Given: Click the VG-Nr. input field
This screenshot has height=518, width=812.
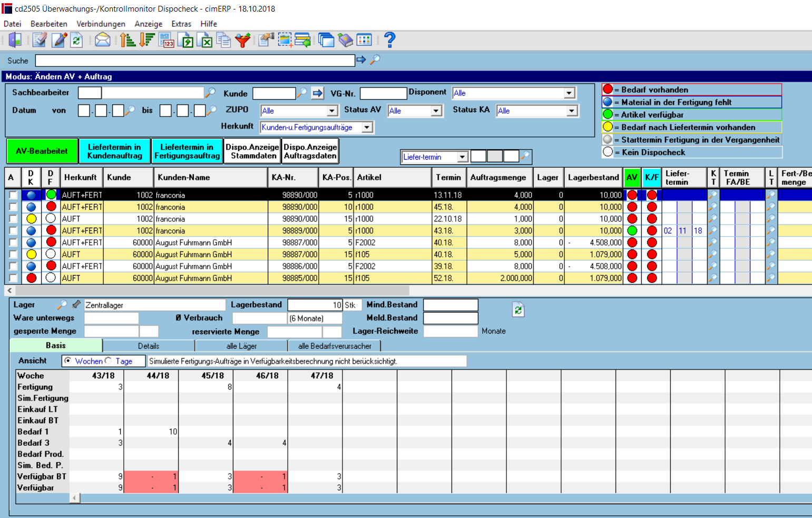Looking at the screenshot, I should [384, 93].
